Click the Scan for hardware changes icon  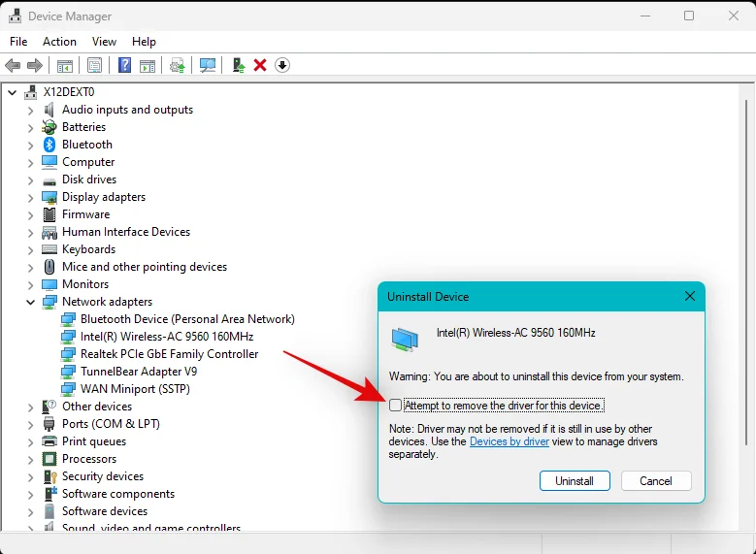(208, 65)
